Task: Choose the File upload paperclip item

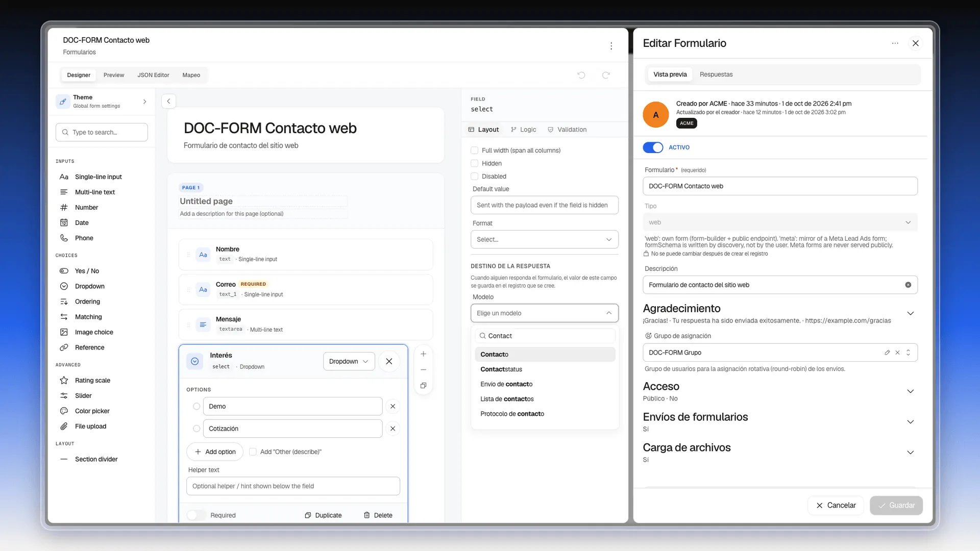Action: pos(90,426)
